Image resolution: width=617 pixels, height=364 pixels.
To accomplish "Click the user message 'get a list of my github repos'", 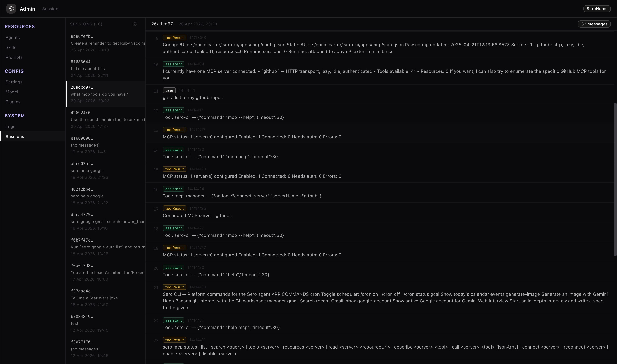I will pos(192,98).
